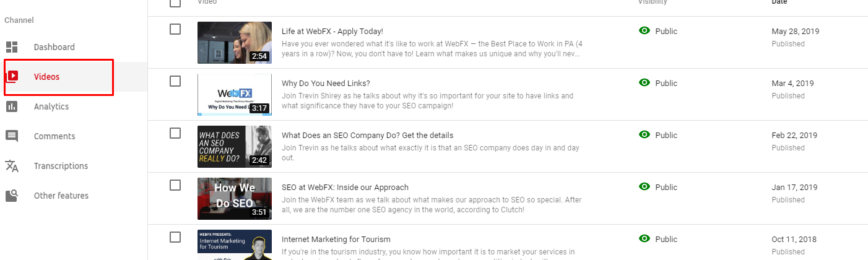This screenshot has width=868, height=260.
Task: Open the Analytics section from sidebar
Action: click(x=51, y=106)
